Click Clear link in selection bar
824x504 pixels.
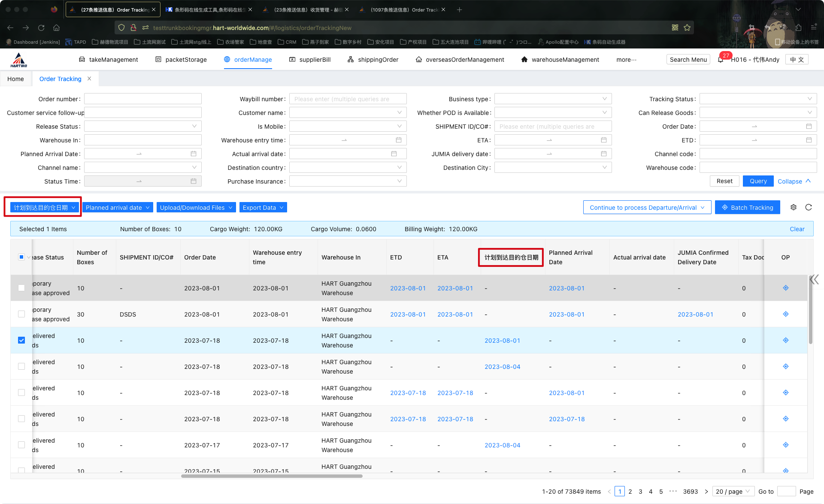pos(797,229)
